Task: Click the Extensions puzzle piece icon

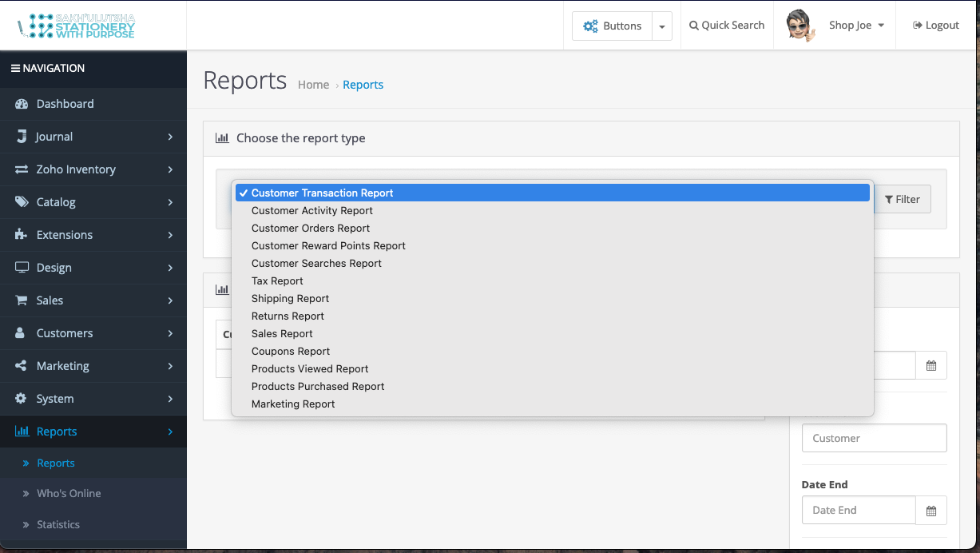Action: (22, 235)
